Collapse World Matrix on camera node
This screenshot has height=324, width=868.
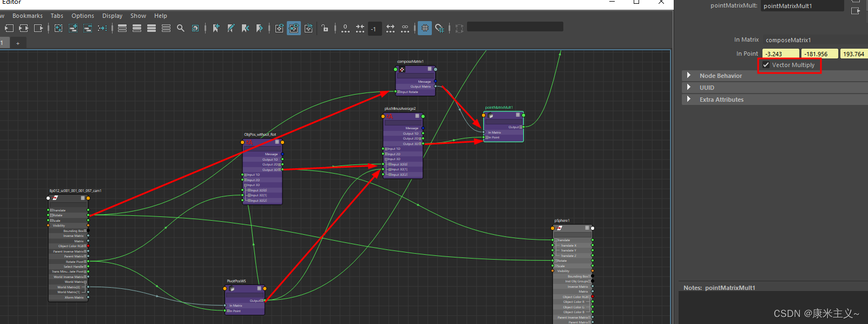85,282
